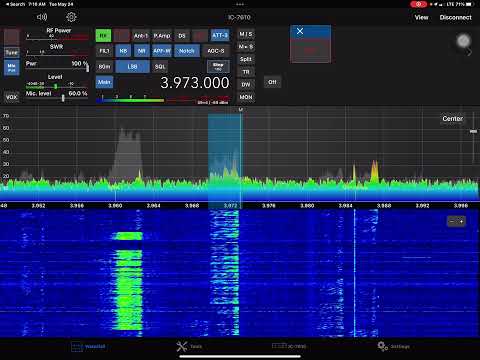Open the AGC-S selector
The height and width of the screenshot is (360, 480).
click(216, 51)
